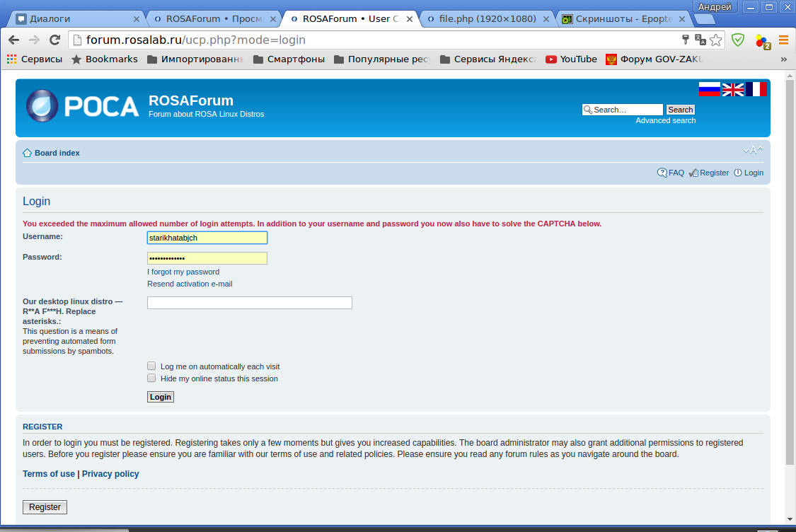Expand hidden bookmarks overflow chevron
796x532 pixels.
pos(784,59)
